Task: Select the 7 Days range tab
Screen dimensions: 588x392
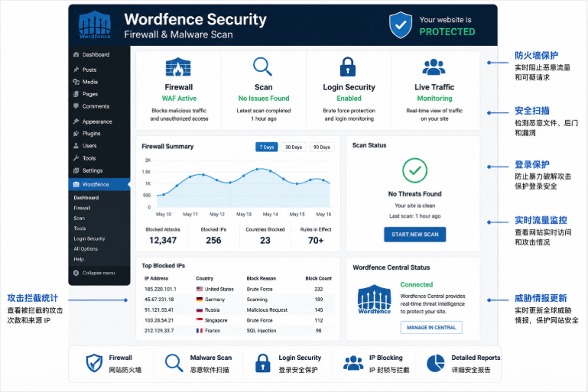Action: coord(267,147)
